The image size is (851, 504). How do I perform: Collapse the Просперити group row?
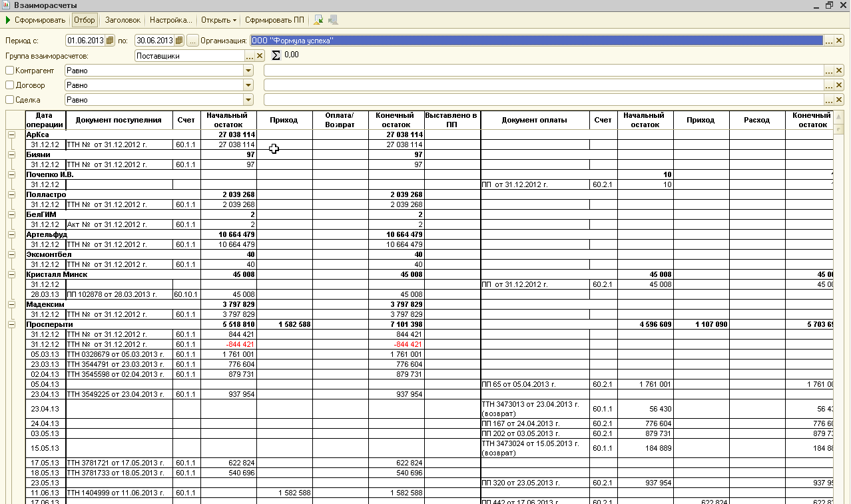[11, 324]
